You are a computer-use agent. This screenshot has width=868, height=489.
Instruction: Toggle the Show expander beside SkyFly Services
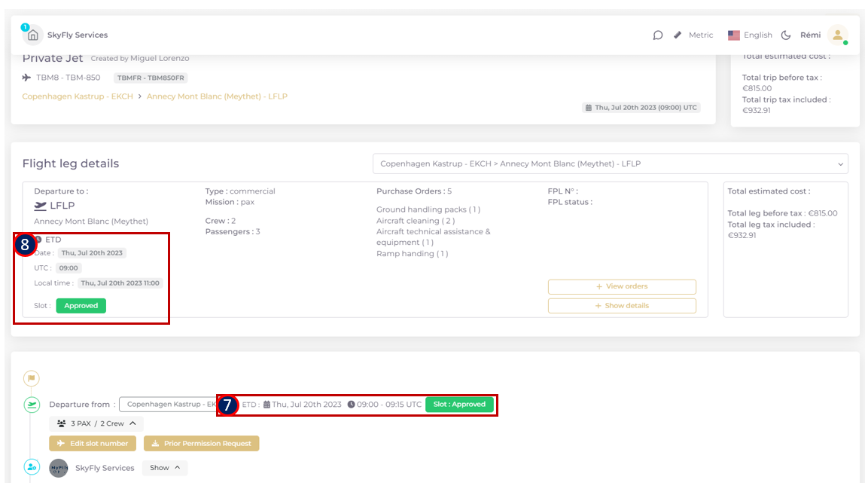[165, 468]
